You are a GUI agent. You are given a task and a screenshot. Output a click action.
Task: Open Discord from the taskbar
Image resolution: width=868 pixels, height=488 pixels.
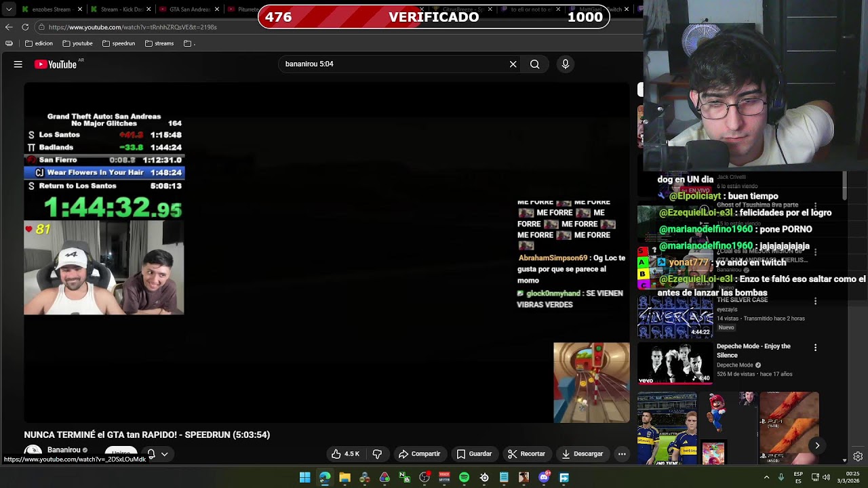(544, 478)
